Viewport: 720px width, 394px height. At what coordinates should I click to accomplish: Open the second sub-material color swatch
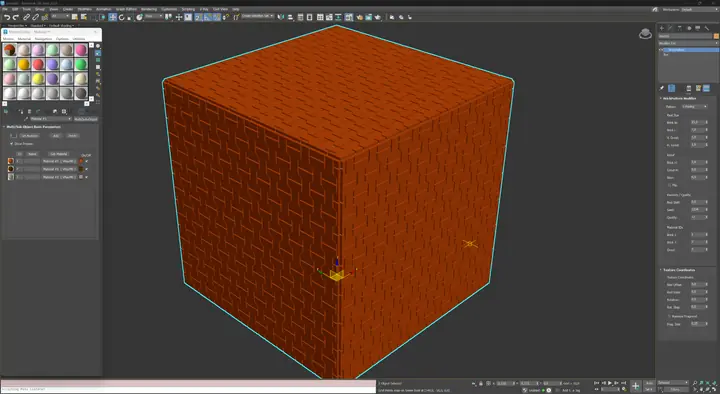81,169
